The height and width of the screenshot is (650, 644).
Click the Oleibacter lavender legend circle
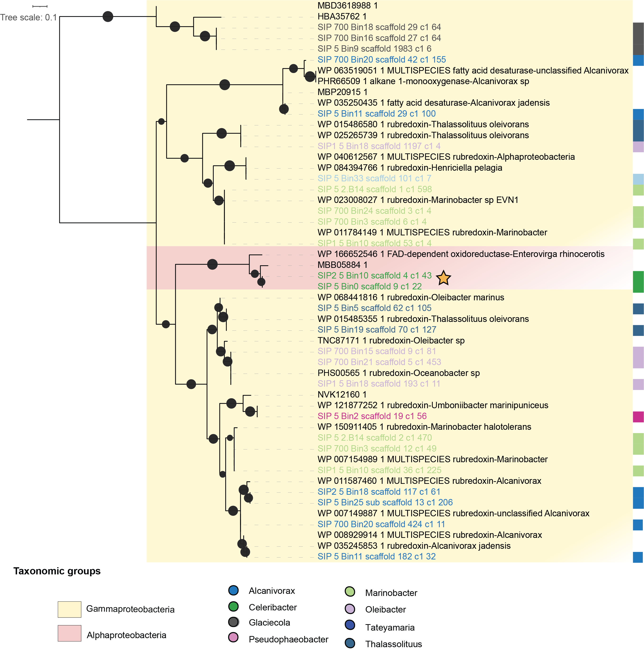(350, 609)
